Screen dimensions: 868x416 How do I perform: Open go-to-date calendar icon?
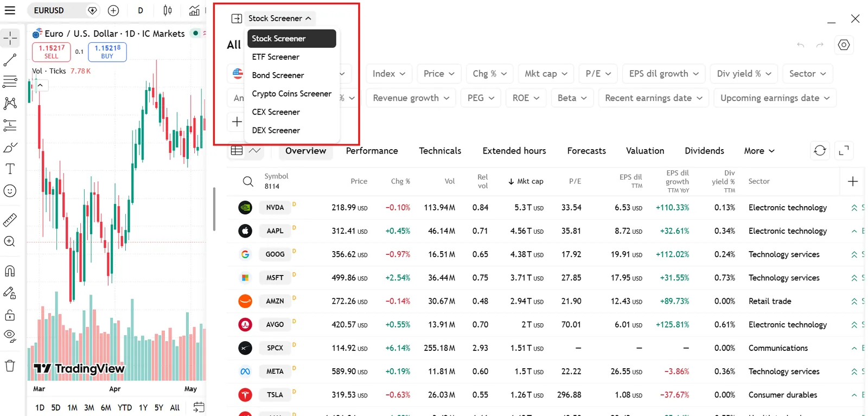click(x=199, y=407)
